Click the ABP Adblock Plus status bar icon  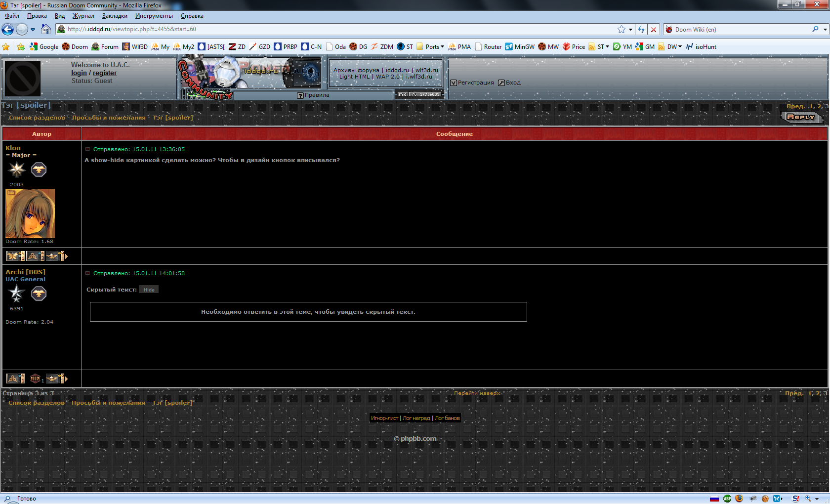(x=727, y=499)
